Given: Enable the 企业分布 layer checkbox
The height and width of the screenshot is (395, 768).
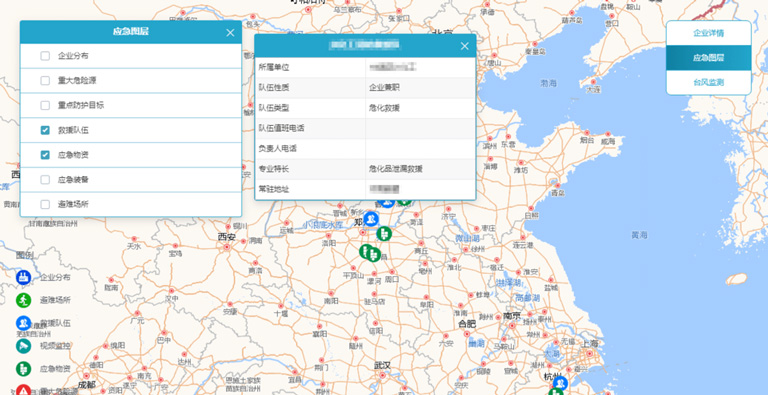Looking at the screenshot, I should (45, 56).
